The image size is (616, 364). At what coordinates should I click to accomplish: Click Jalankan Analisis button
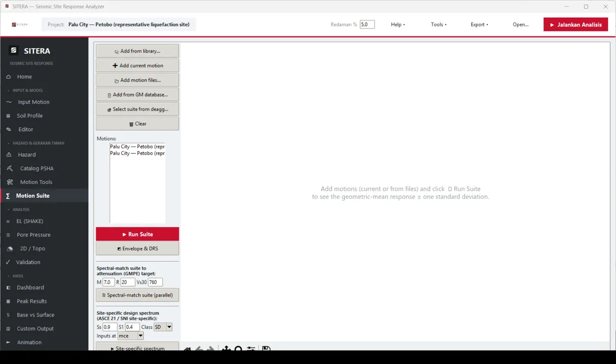tap(576, 25)
